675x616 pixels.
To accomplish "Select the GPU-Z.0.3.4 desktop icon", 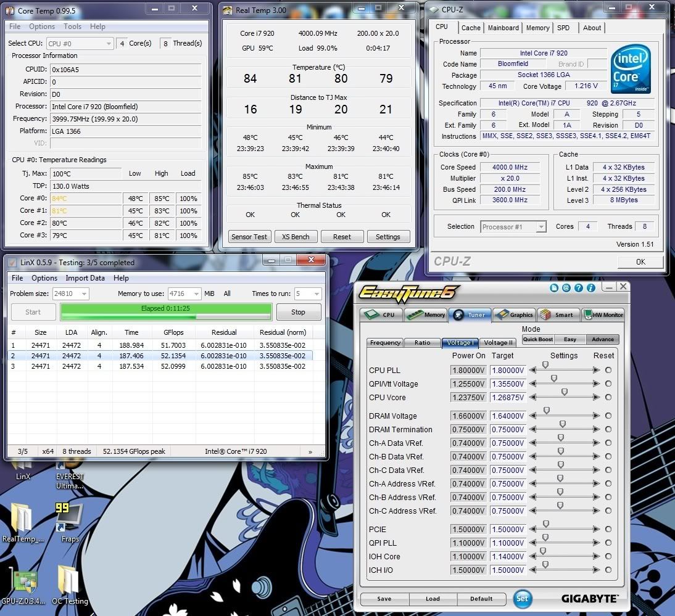I will point(23,586).
